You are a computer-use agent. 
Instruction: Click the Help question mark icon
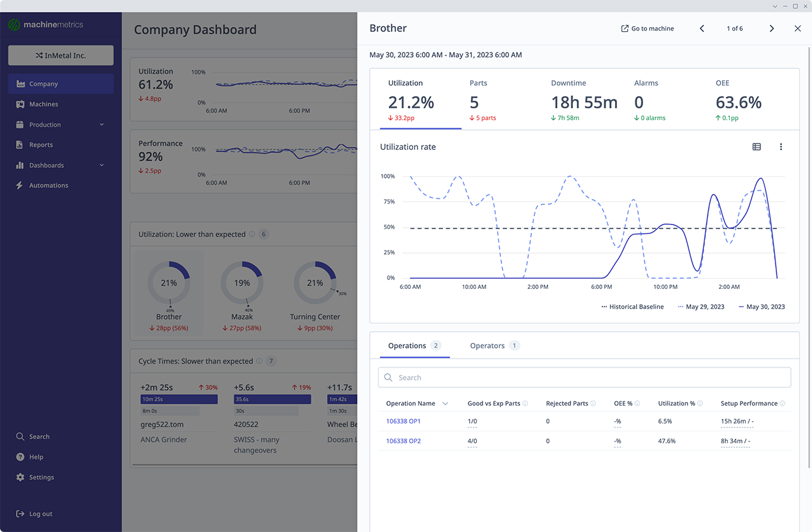pyautogui.click(x=20, y=457)
